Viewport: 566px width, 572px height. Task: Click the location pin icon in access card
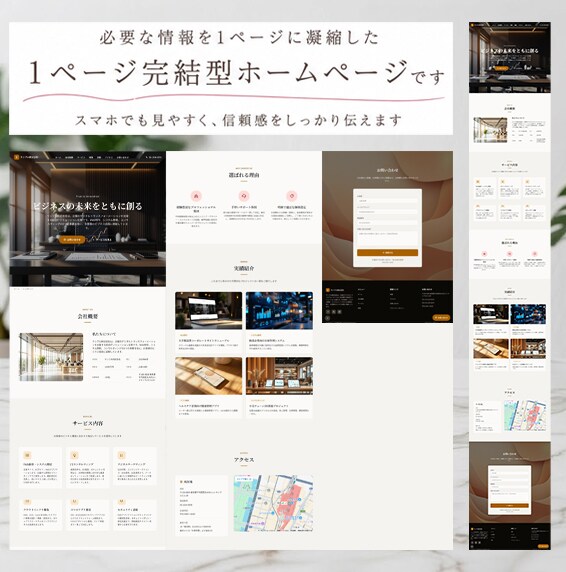pyautogui.click(x=181, y=482)
